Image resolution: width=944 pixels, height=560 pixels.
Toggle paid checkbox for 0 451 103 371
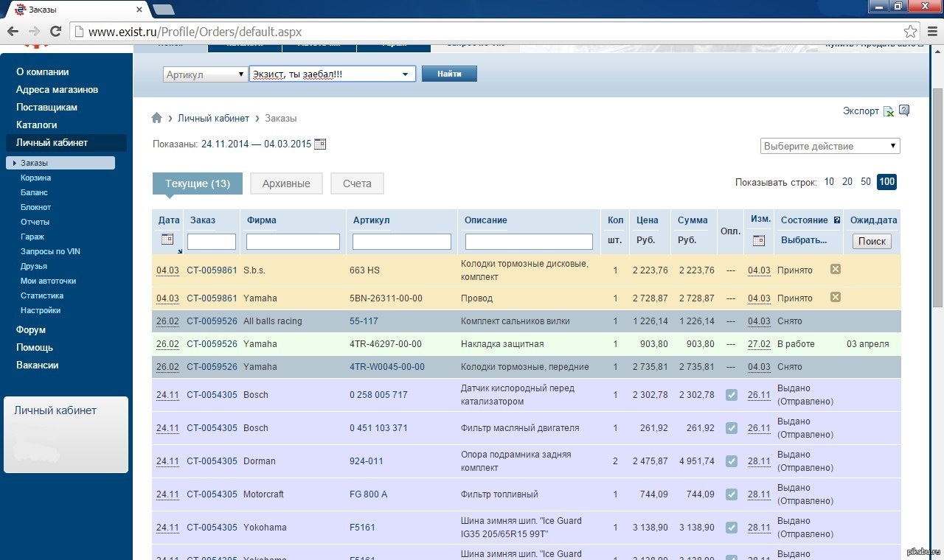click(731, 428)
